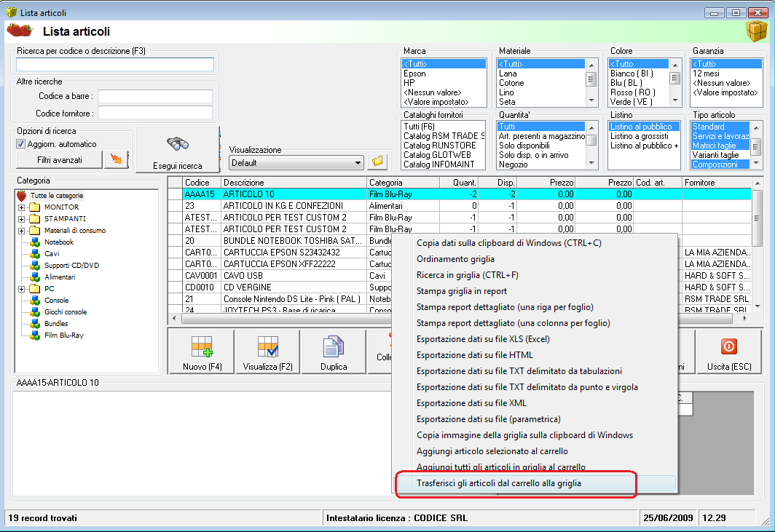Viewport: 775px width, 532px height.
Task: Click the Codice a barre input field
Action: pyautogui.click(x=155, y=96)
